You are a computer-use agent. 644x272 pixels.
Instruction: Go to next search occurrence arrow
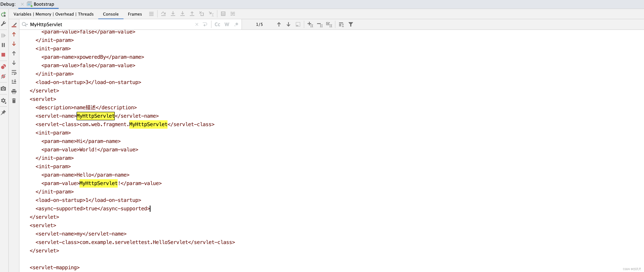288,25
